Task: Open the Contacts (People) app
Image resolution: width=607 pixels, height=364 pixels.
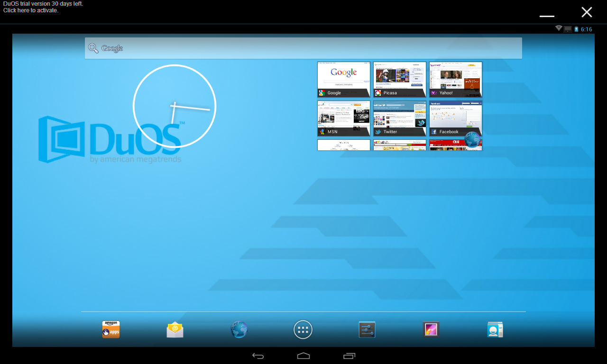Action: pos(495,329)
